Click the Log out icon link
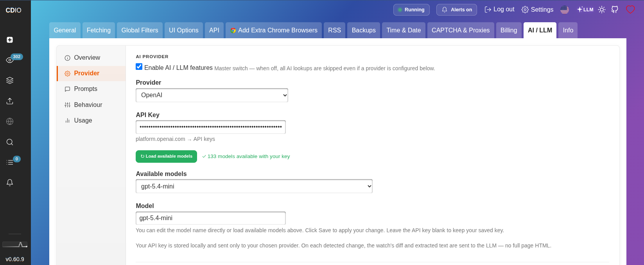Viewport: 644px width, 265px height. tap(499, 9)
